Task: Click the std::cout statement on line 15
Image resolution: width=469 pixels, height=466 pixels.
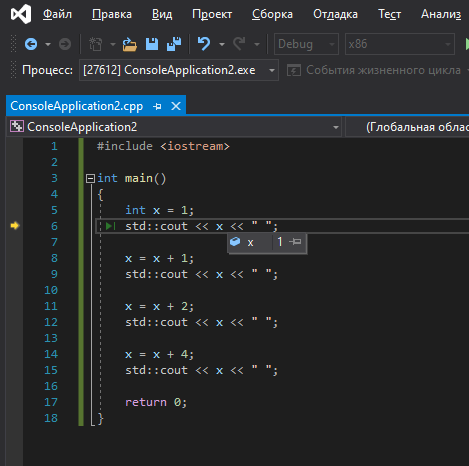Action: point(201,370)
